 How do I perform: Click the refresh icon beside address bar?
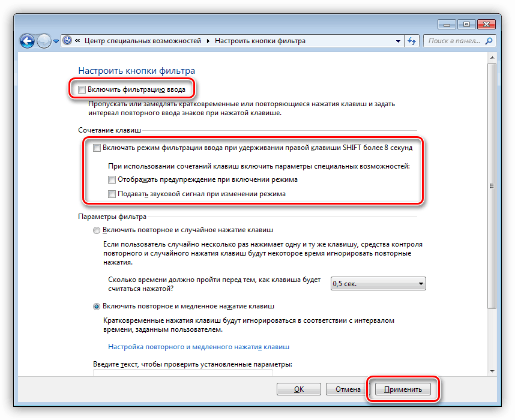(412, 41)
